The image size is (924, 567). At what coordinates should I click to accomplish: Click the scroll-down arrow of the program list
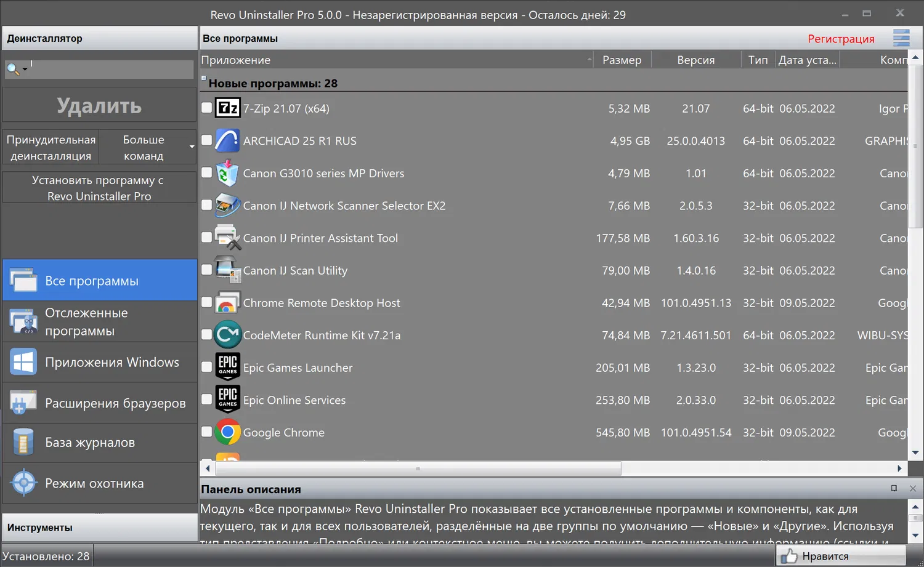tap(915, 452)
